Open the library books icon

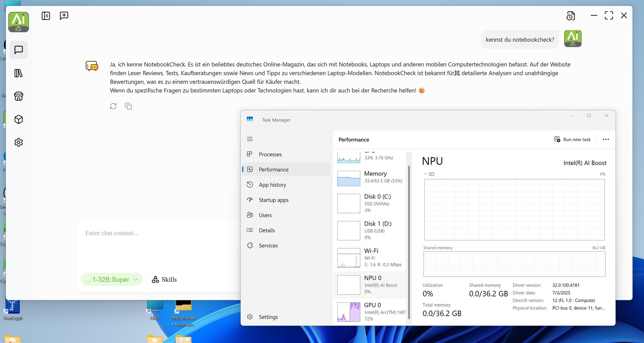click(19, 73)
